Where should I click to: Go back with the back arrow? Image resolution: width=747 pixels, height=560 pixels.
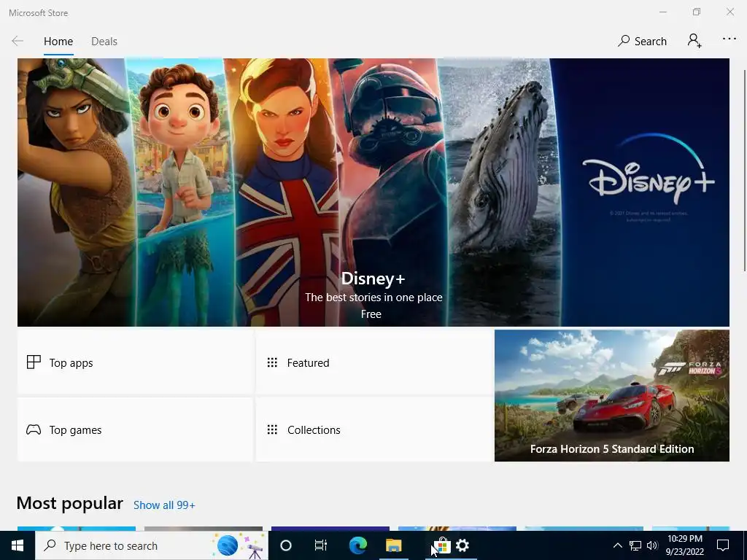click(x=18, y=42)
